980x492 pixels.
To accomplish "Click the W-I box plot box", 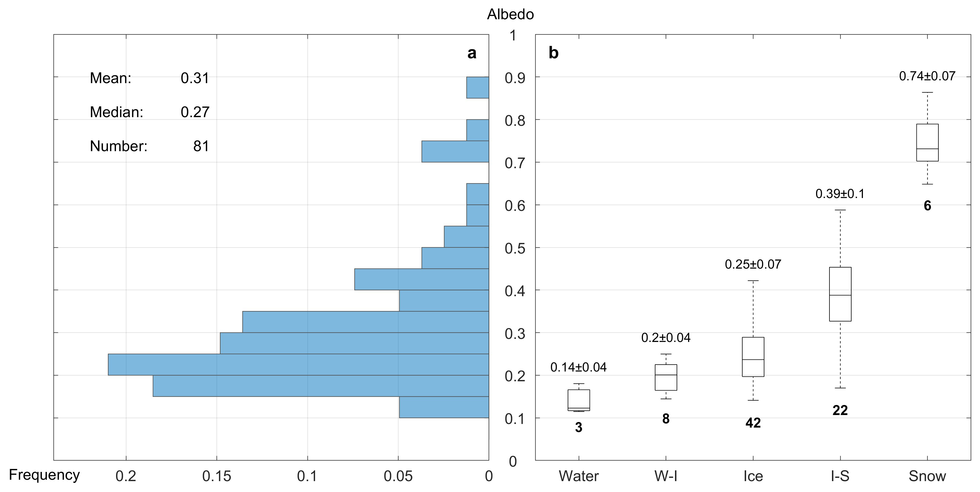I will pos(666,377).
